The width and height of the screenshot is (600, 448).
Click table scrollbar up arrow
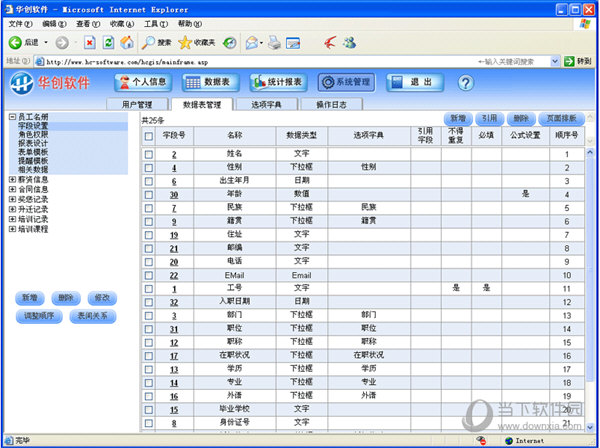click(x=590, y=153)
